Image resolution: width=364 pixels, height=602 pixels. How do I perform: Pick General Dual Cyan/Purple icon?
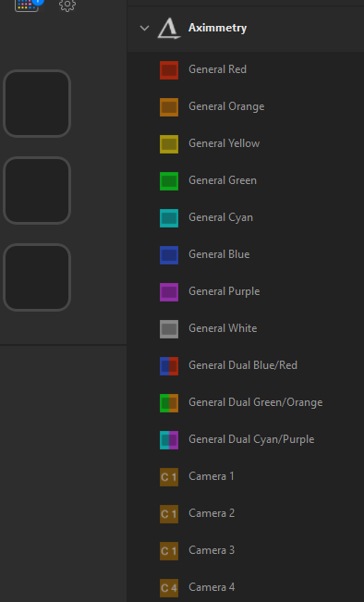tap(169, 440)
